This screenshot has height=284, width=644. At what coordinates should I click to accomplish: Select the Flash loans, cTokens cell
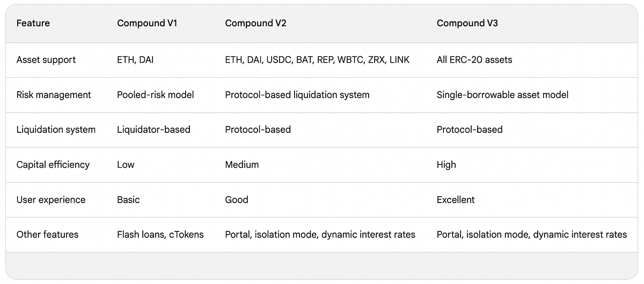pyautogui.click(x=160, y=235)
